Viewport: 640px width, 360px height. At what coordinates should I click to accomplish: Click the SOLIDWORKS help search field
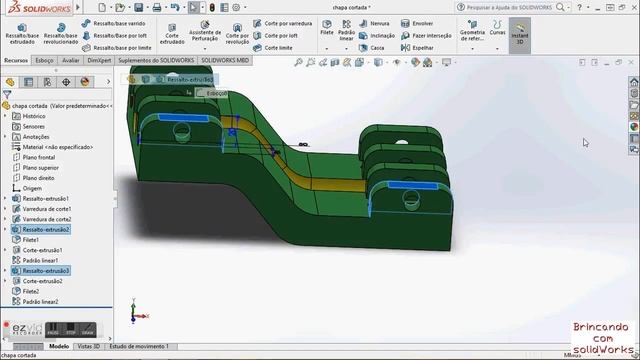pyautogui.click(x=509, y=7)
